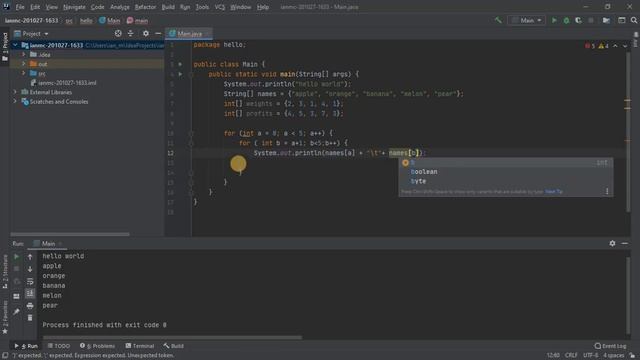Open the File menu
This screenshot has width=640, height=360.
20,7
